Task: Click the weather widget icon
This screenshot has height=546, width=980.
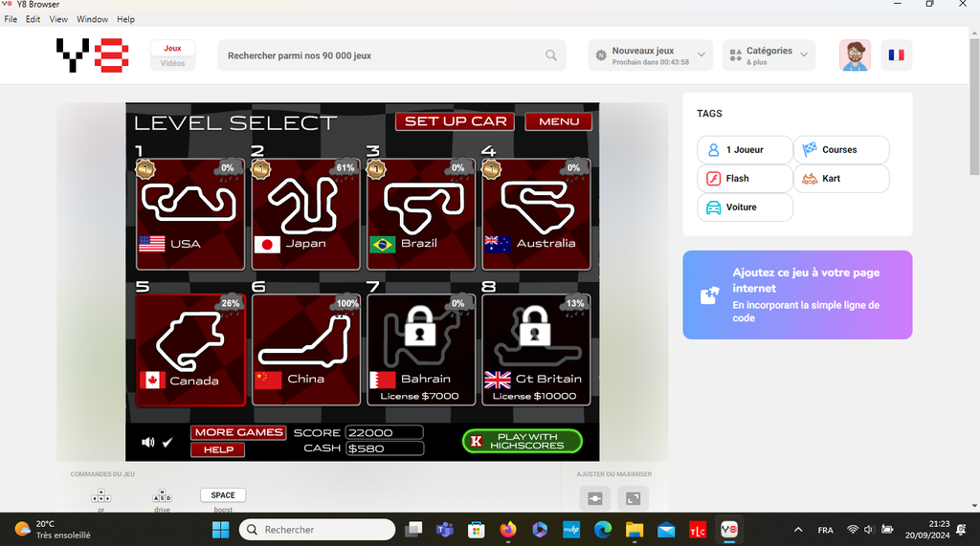Action: coord(22,529)
